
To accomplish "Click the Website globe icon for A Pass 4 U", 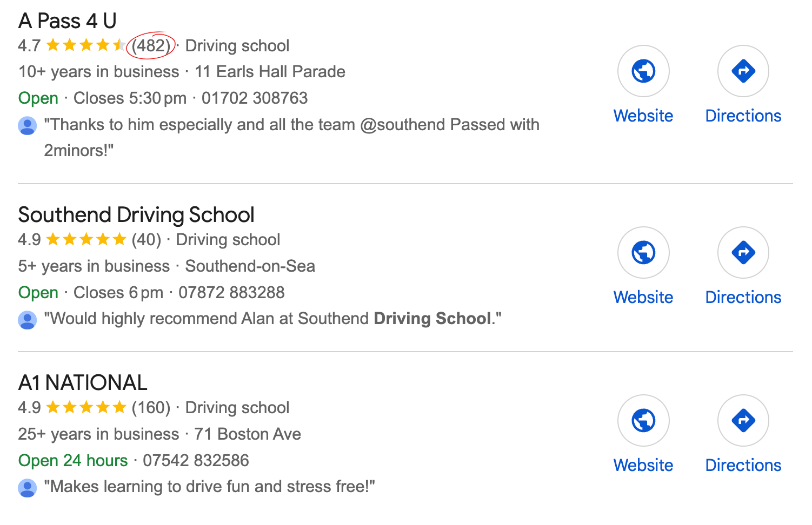I will (643, 71).
